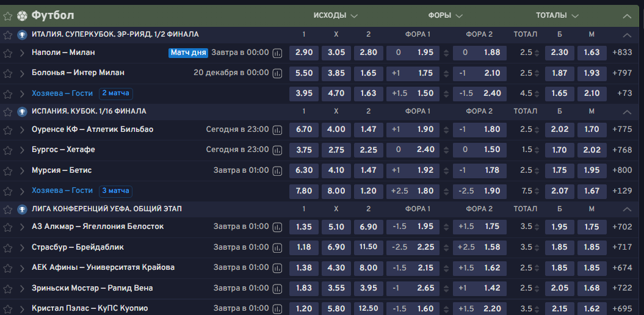Collapse the Испания Кубок league section
Screen dimensions: 644x315
627,112
